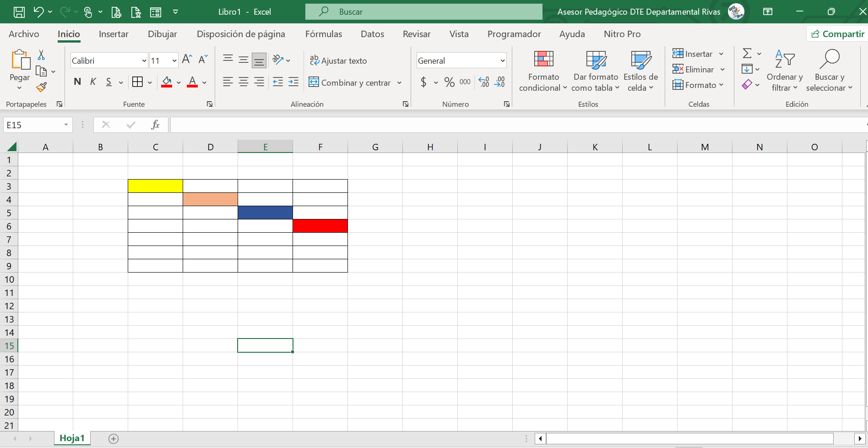Click the Increase Font Size icon
The image size is (868, 448).
pos(187,60)
